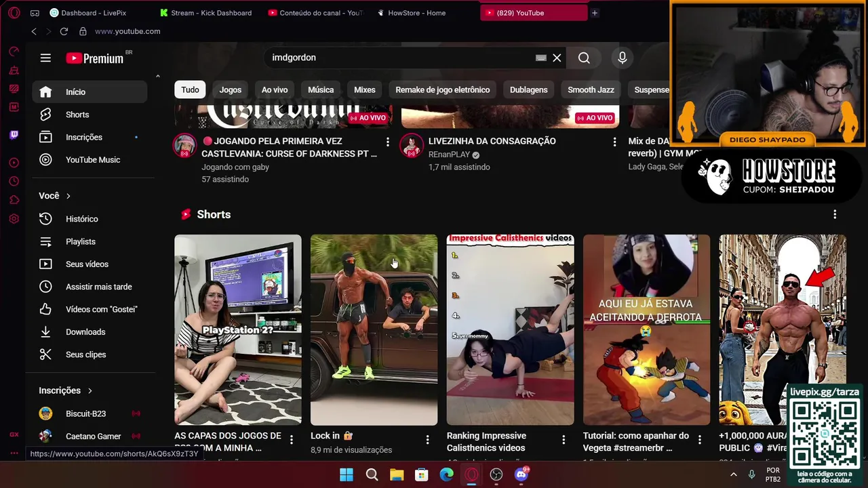Open the YouTube hamburger guide menu
This screenshot has height=488, width=868.
tap(45, 58)
